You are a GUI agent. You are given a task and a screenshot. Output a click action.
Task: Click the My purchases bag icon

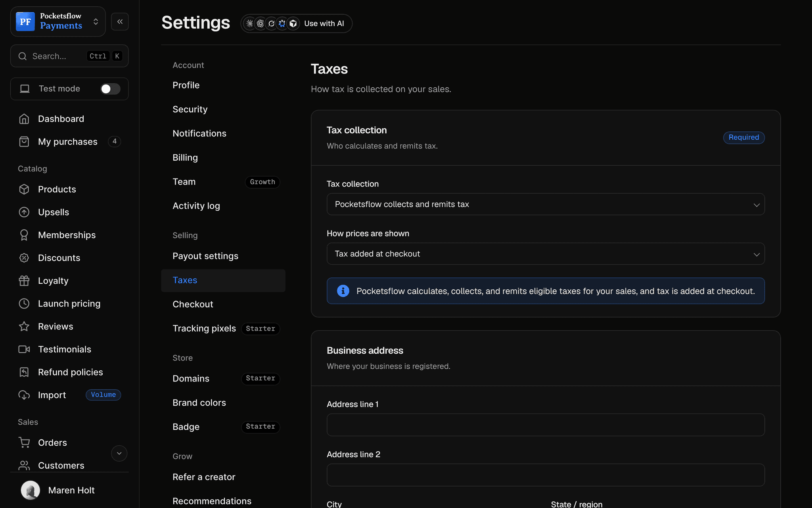tap(24, 142)
